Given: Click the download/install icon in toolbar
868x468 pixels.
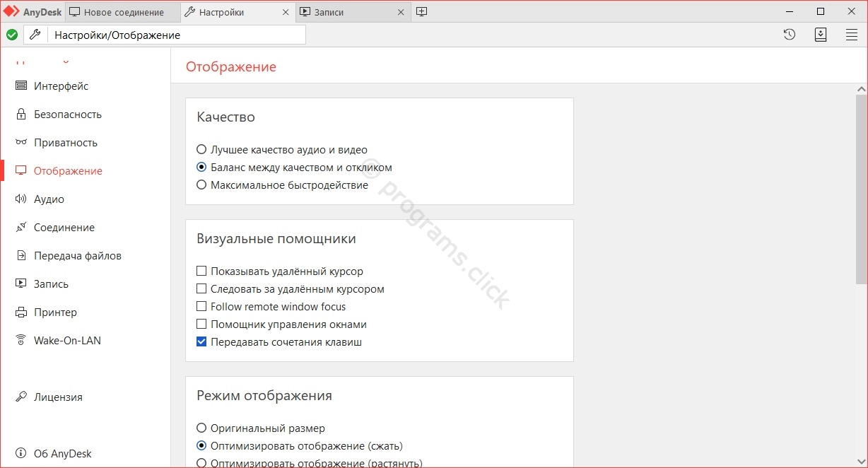Looking at the screenshot, I should [821, 35].
